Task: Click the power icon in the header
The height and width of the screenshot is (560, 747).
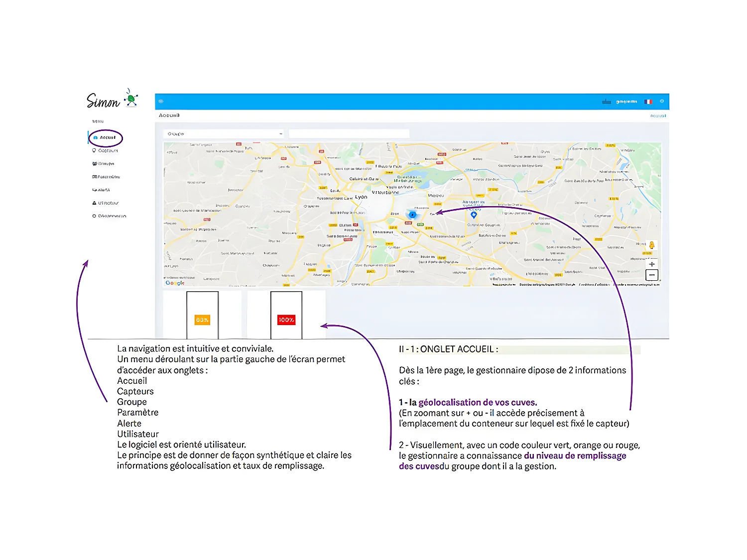Action: (662, 102)
